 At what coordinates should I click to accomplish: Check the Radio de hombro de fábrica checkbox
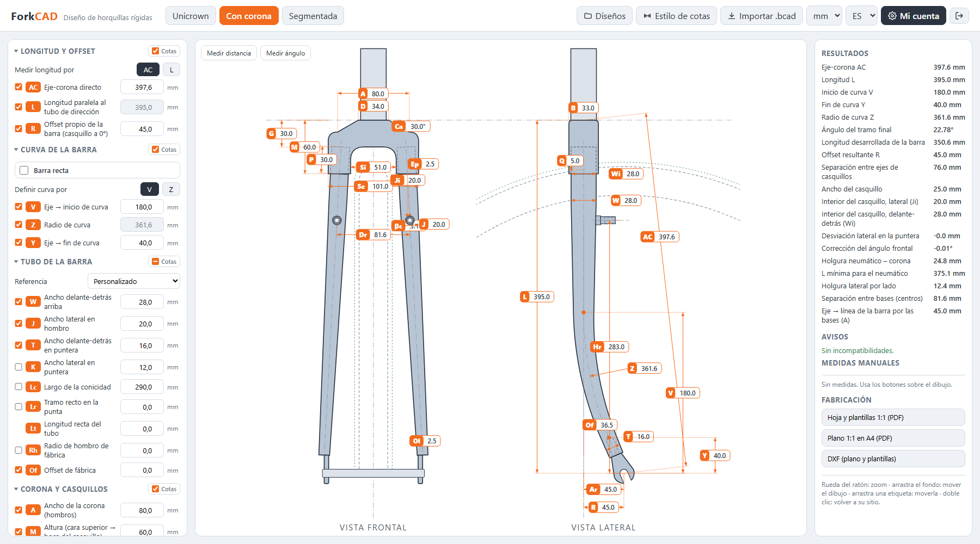pos(19,450)
